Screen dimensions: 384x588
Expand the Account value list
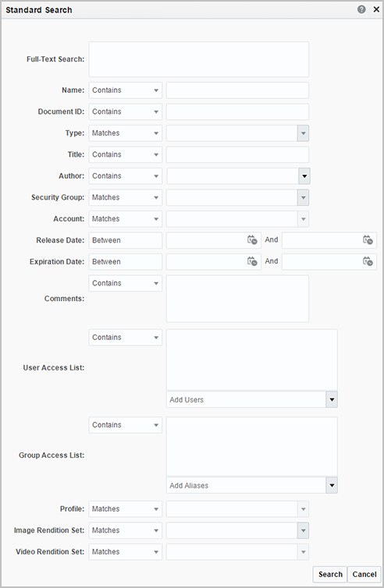(304, 218)
